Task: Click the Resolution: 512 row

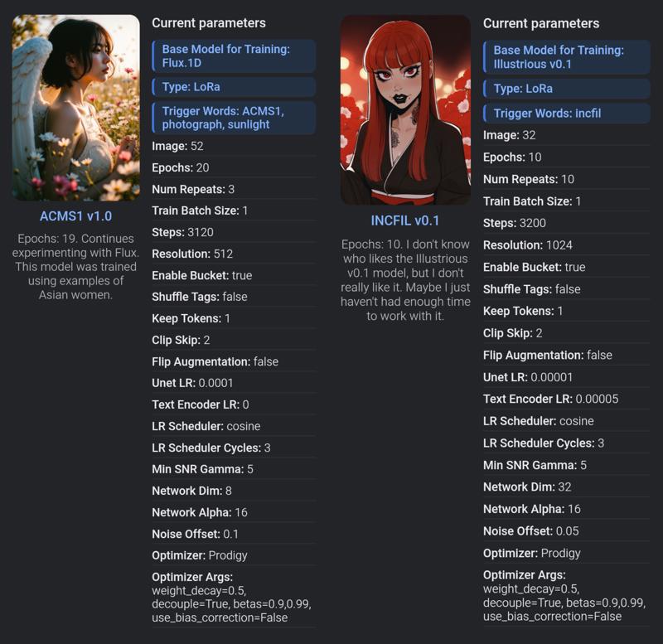Action: [234, 254]
